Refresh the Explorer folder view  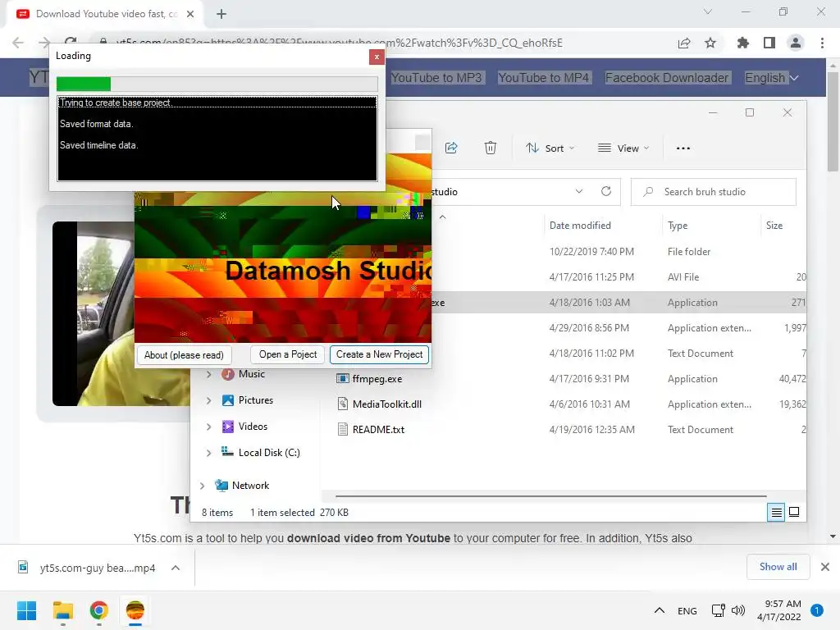[x=606, y=192]
